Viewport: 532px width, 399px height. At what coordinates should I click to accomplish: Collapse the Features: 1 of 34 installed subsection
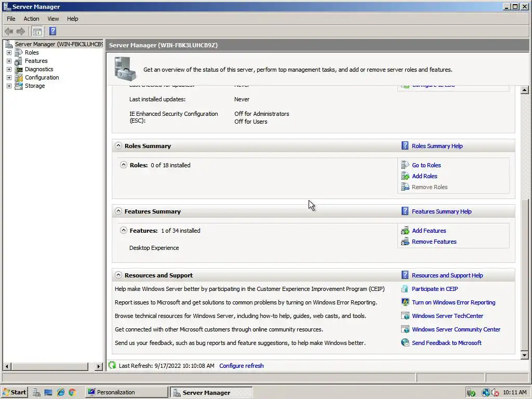[124, 230]
